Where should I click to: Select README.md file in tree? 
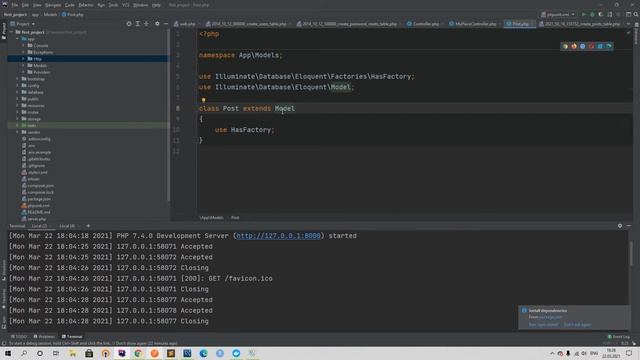[x=36, y=212]
